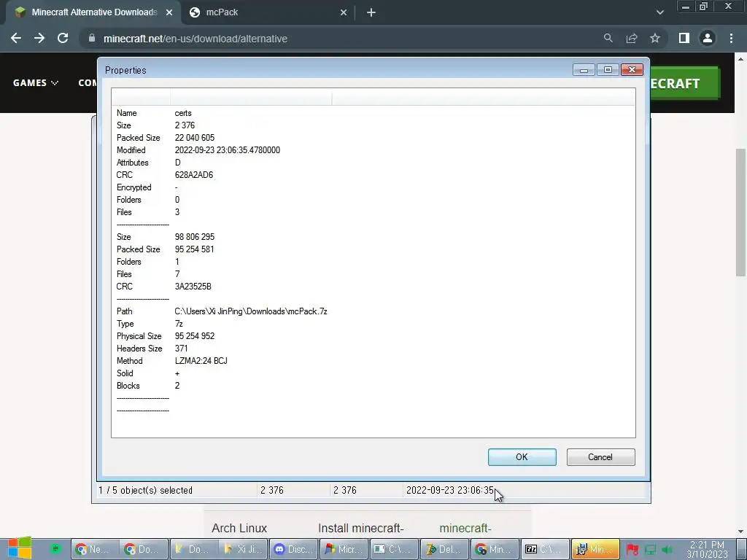Screen dimensions: 747x560
Task: Click the page vertical scrollbar thumb
Action: (x=740, y=212)
